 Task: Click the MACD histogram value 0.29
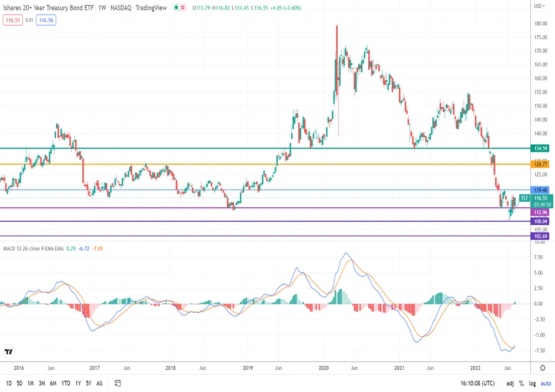tap(71, 249)
